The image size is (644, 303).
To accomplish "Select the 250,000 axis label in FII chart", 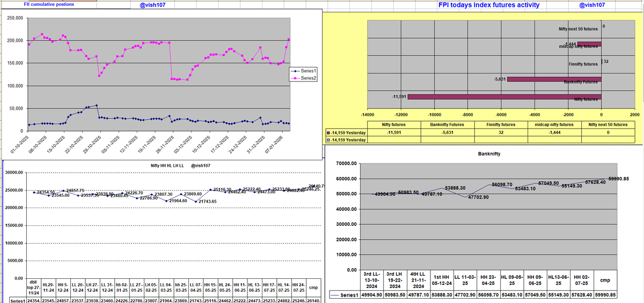I will click(14, 18).
